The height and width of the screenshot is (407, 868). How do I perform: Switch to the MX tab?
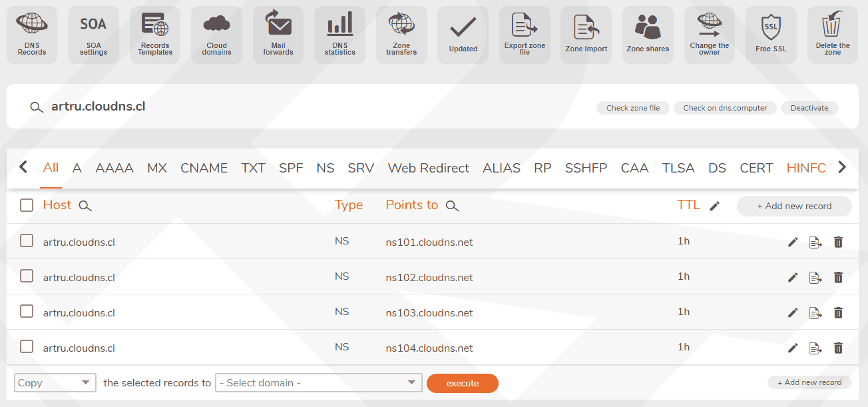point(157,168)
